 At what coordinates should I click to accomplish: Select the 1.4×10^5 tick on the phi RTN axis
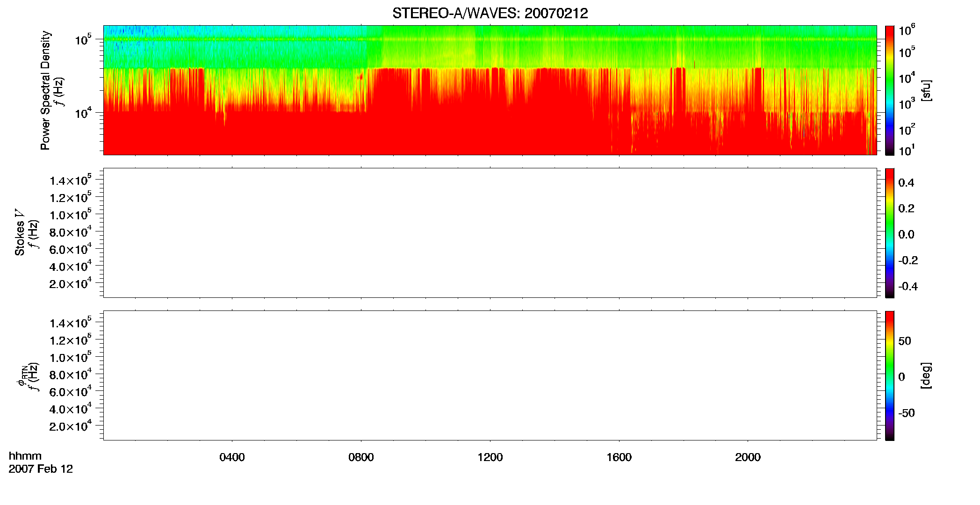pos(71,323)
